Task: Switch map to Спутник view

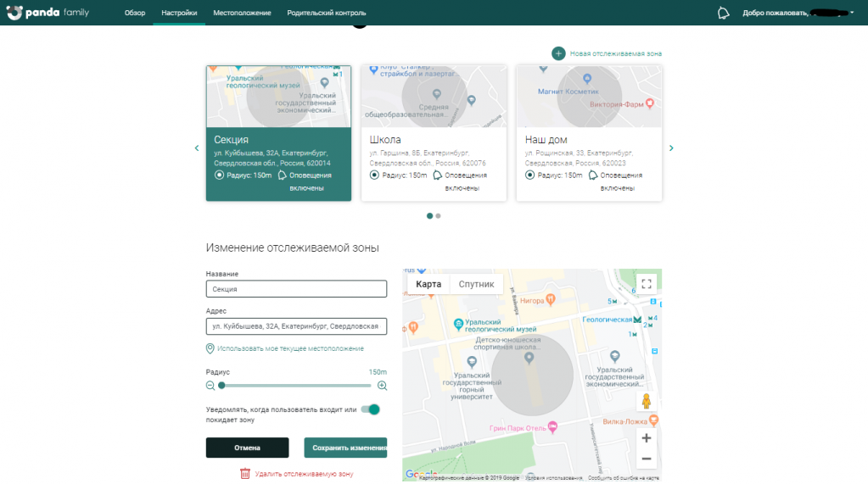Action: (x=476, y=284)
